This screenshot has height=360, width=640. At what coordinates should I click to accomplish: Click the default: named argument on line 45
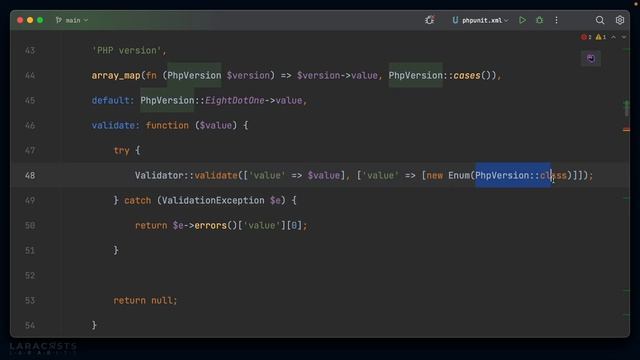pyautogui.click(x=113, y=100)
